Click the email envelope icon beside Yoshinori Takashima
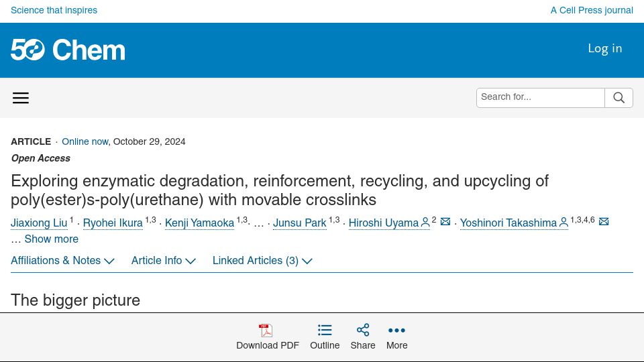The image size is (644, 362). coord(604,222)
